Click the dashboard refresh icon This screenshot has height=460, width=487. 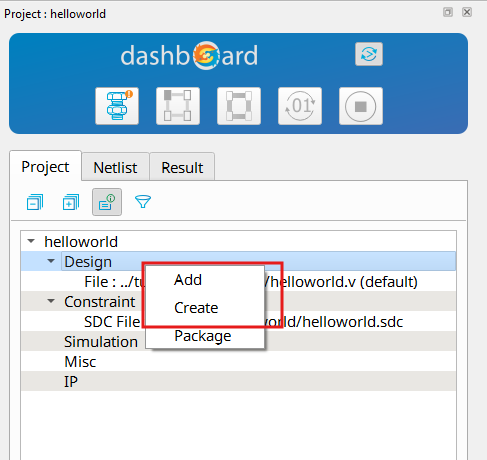369,54
